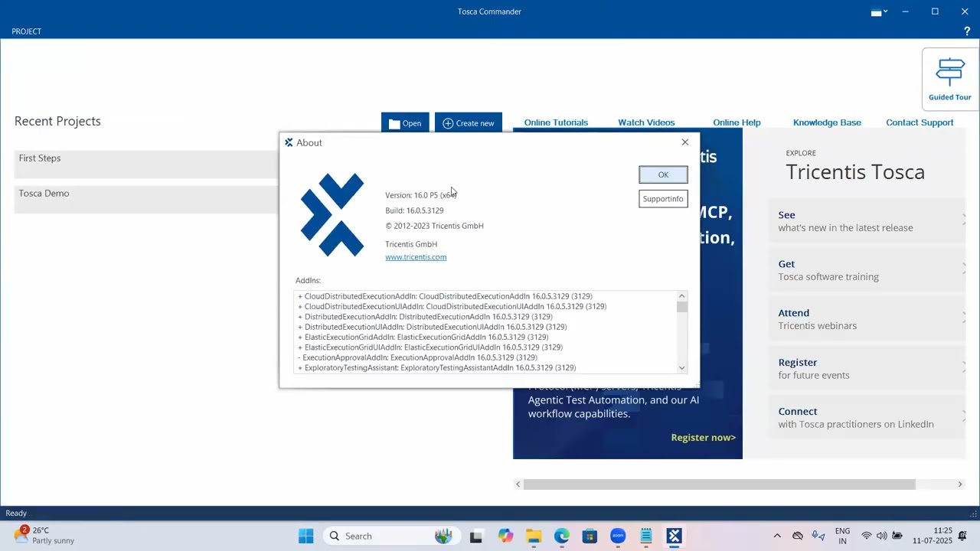Click the Version 16.0 P5 text
Screen dimensions: 980x551
(421, 195)
